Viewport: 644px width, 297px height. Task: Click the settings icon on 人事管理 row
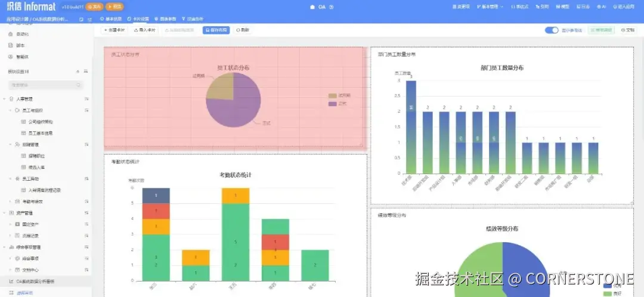[x=86, y=99]
